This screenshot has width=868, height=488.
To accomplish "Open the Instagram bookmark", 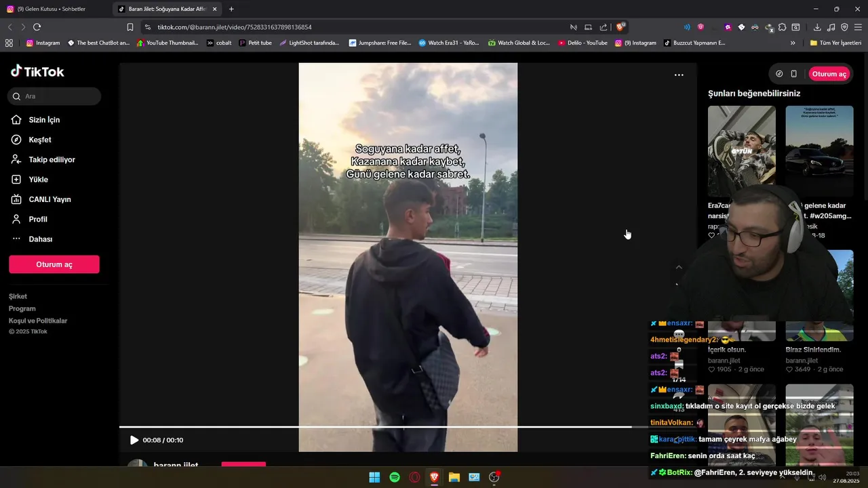I will [43, 43].
